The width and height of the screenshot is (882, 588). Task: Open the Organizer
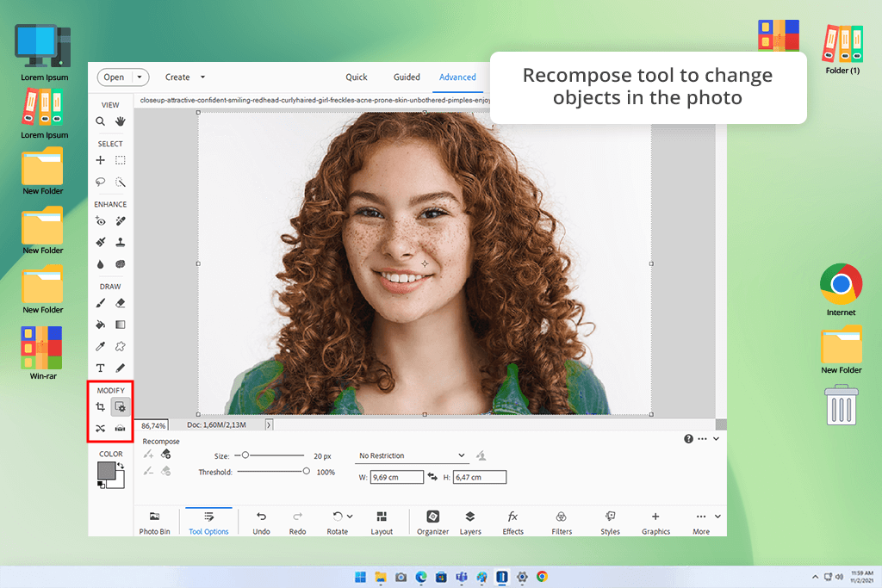(x=433, y=522)
